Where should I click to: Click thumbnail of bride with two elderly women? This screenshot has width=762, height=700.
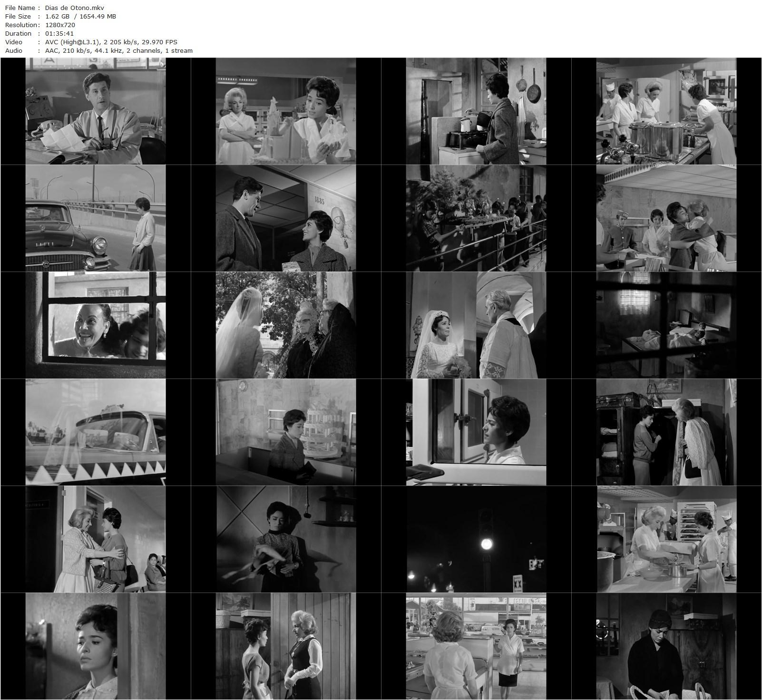point(285,325)
